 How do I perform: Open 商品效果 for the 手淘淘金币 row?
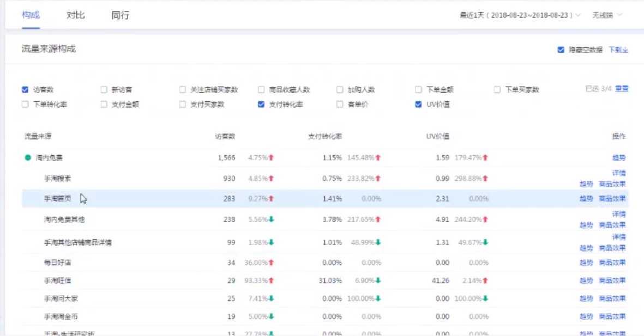pyautogui.click(x=612, y=317)
